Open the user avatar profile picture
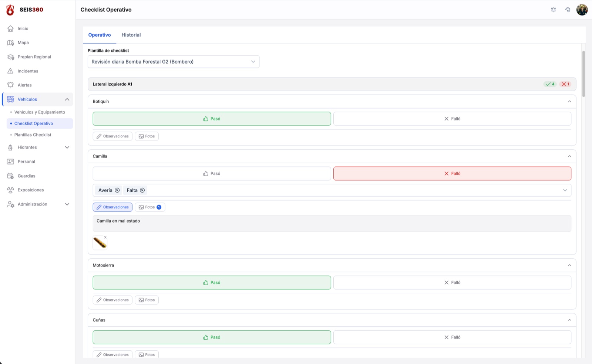This screenshot has height=364, width=592. click(582, 10)
